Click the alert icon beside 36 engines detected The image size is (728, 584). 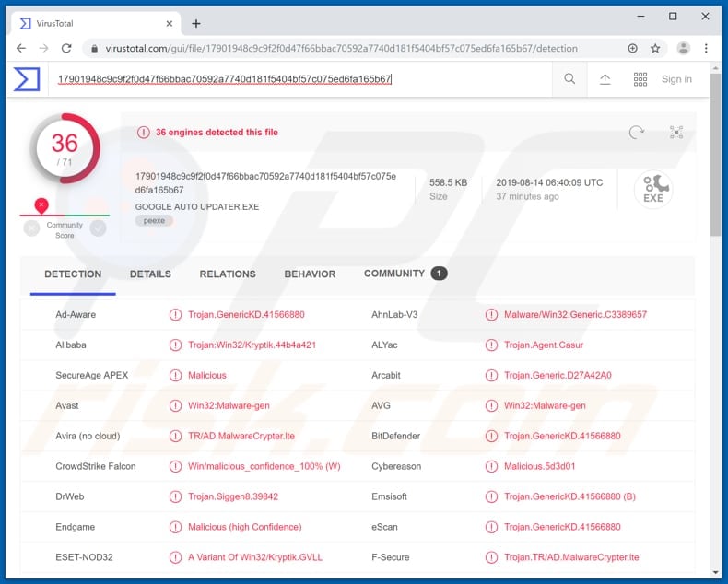pyautogui.click(x=143, y=133)
